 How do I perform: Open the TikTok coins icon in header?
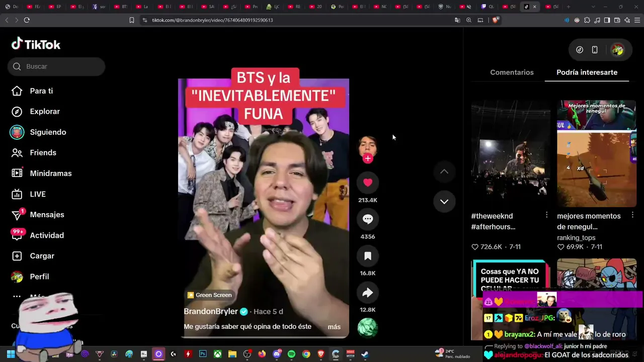click(x=580, y=50)
